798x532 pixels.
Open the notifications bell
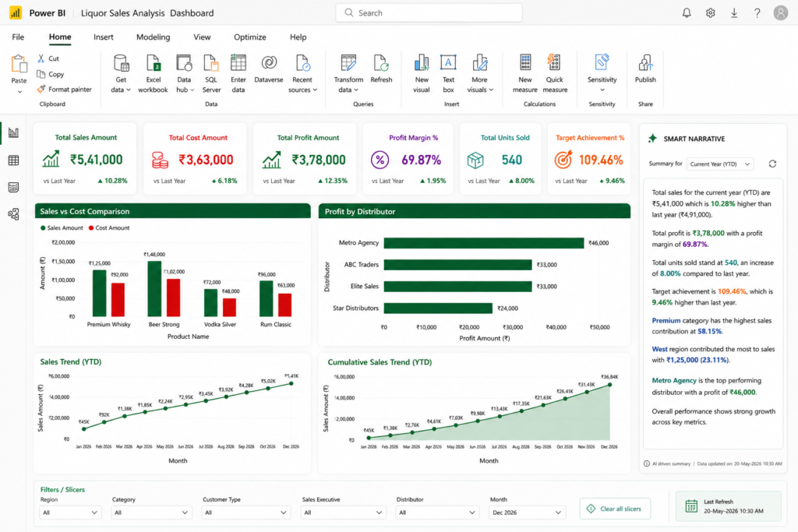[687, 12]
